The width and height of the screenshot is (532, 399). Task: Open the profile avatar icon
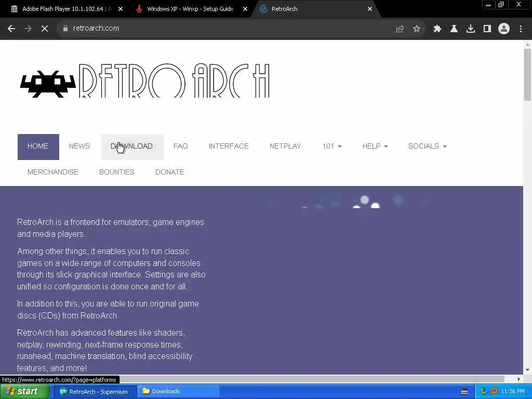[x=504, y=29]
